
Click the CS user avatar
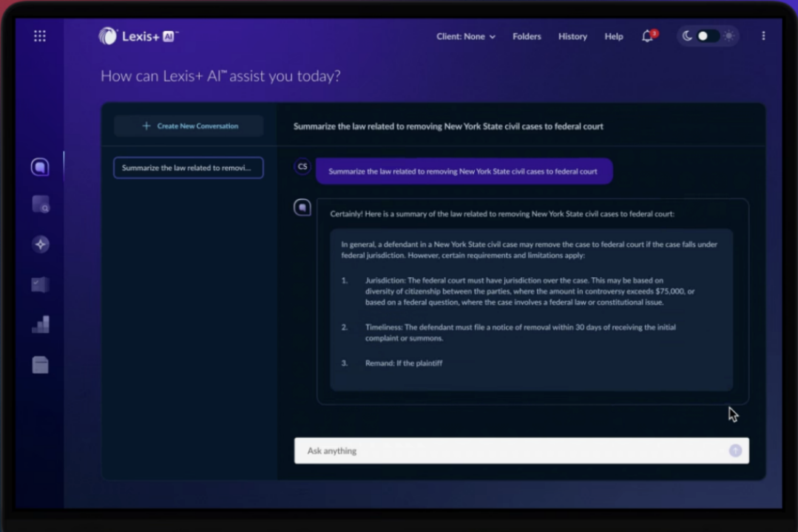point(302,166)
